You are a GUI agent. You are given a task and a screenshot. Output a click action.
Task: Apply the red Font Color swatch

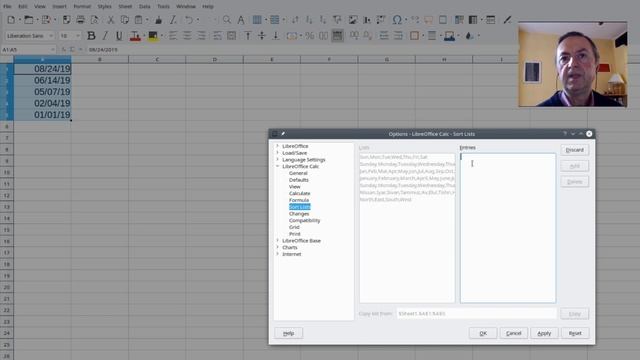point(135,36)
